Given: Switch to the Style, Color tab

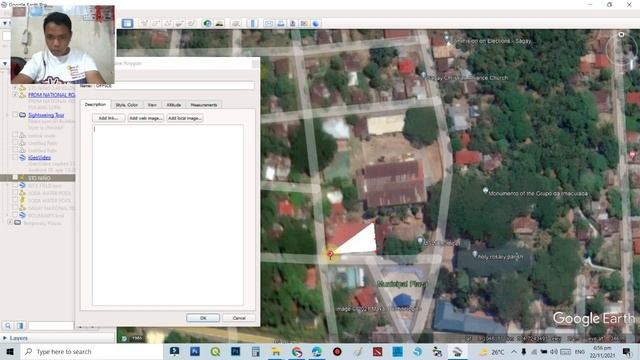Looking at the screenshot, I should pos(127,105).
